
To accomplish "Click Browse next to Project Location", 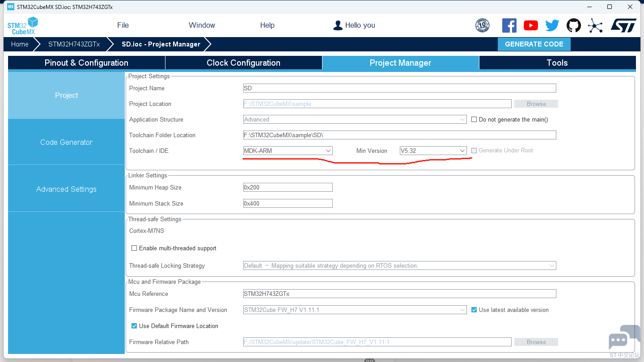I will pos(536,104).
